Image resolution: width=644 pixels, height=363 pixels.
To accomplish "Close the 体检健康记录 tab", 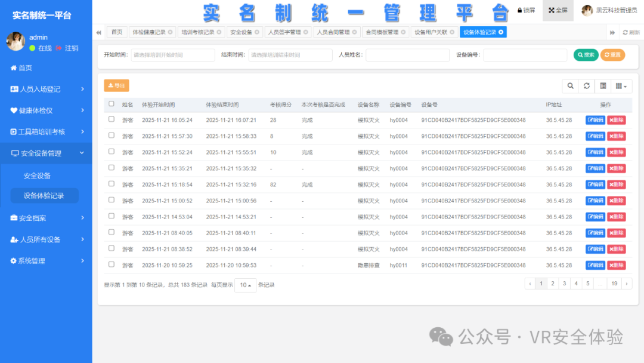I will point(170,32).
